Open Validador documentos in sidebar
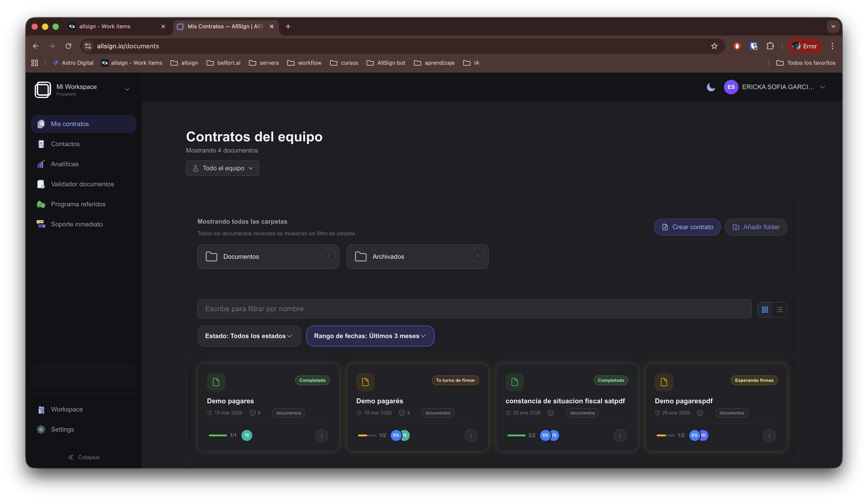 (82, 184)
